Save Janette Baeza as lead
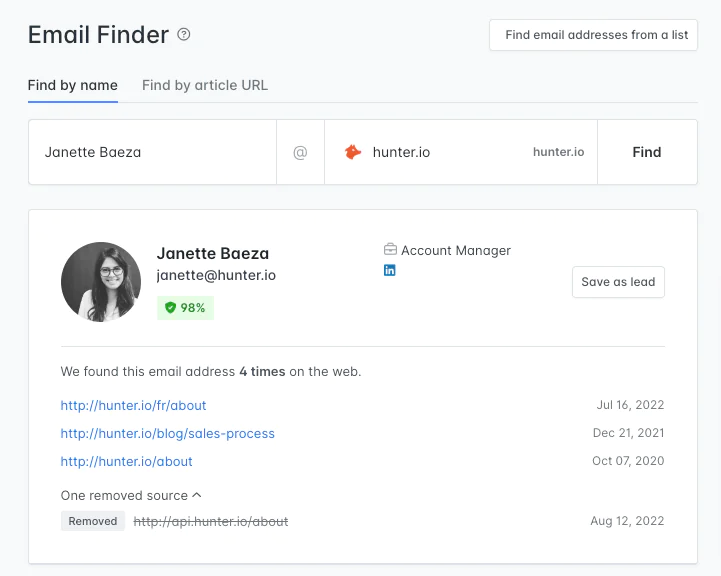Viewport: 721px width, 576px height. [x=618, y=282]
